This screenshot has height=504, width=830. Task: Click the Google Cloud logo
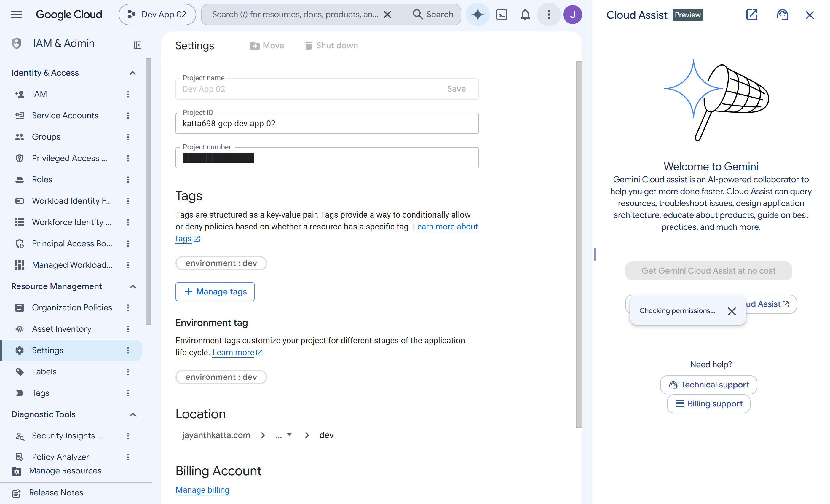(x=69, y=15)
